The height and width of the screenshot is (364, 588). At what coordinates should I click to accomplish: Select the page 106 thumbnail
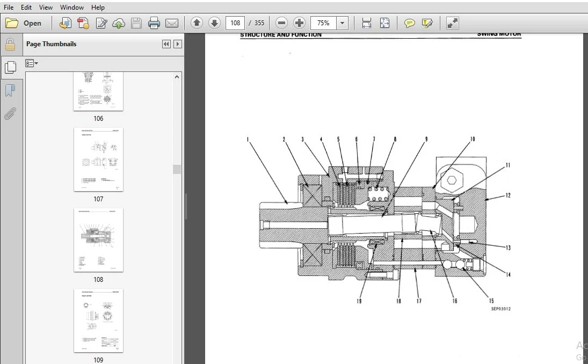point(98,91)
